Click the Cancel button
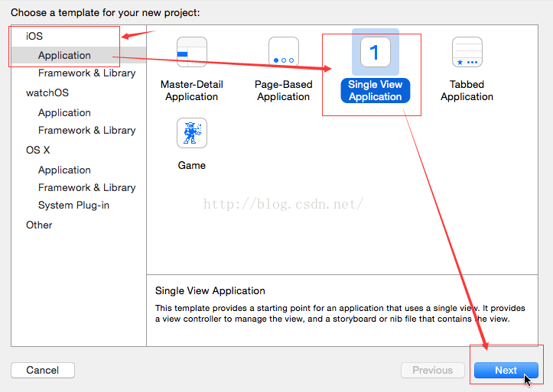 (43, 370)
